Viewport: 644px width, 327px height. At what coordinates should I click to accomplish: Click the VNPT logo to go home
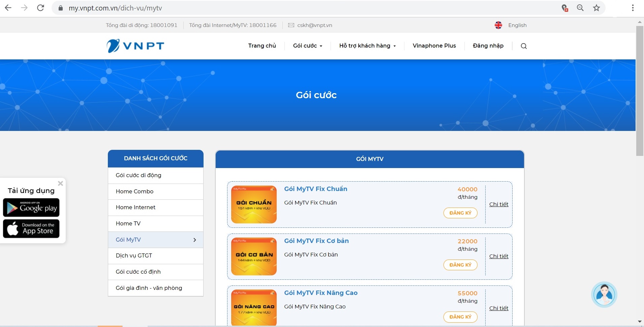click(x=135, y=46)
